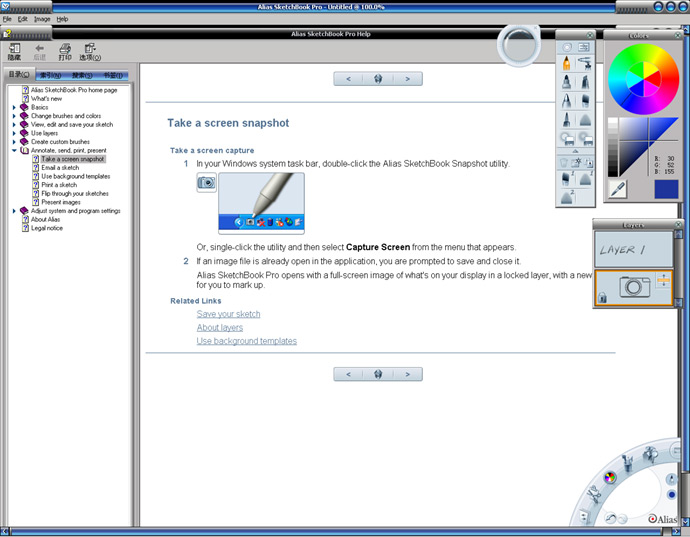Follow Use background templates link
Image resolution: width=690 pixels, height=537 pixels.
point(246,341)
